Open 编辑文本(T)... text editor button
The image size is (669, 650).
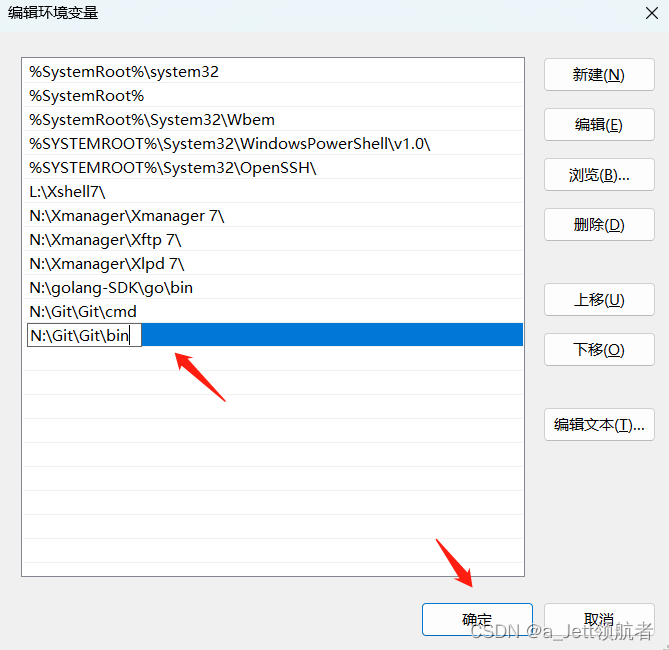point(599,425)
